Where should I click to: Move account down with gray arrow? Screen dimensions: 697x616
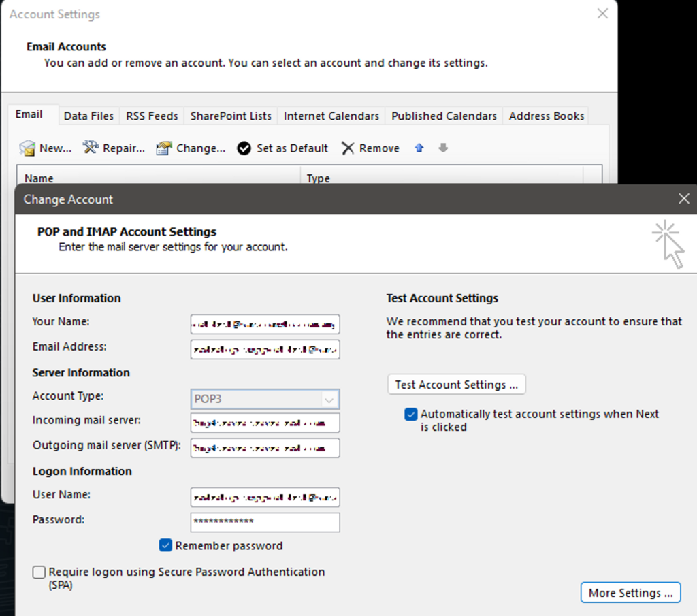click(x=443, y=148)
